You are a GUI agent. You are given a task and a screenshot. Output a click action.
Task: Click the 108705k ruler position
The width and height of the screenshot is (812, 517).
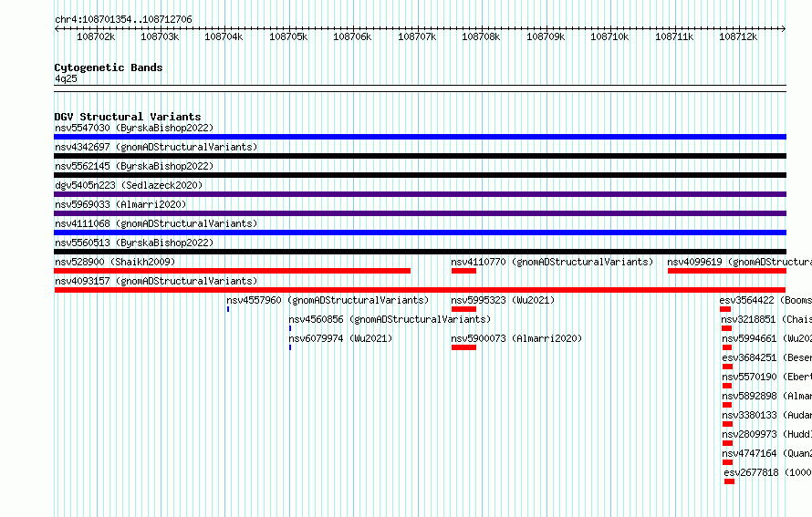[288, 36]
